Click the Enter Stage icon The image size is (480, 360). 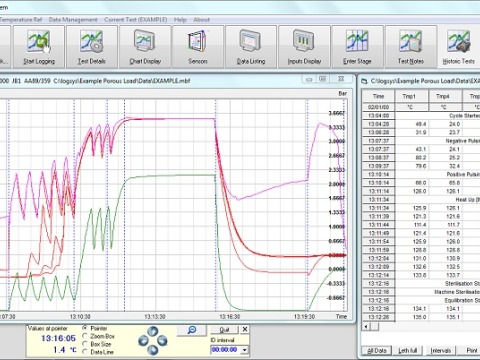click(357, 47)
